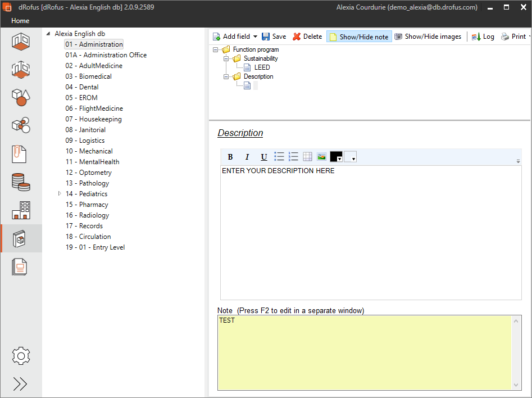The image size is (532, 398).
Task: Open the Items module with shapes icon
Action: pos(21,97)
